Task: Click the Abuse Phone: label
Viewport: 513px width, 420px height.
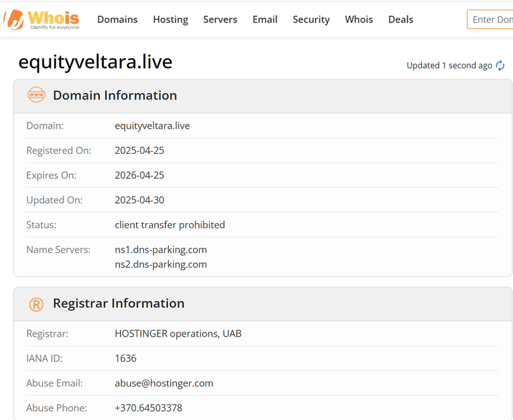Action: point(56,408)
